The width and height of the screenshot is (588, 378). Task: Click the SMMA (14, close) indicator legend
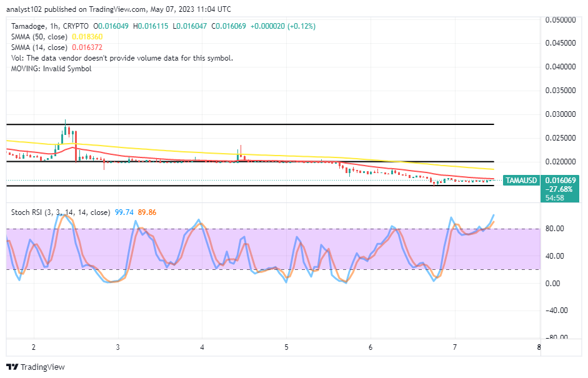[39, 47]
